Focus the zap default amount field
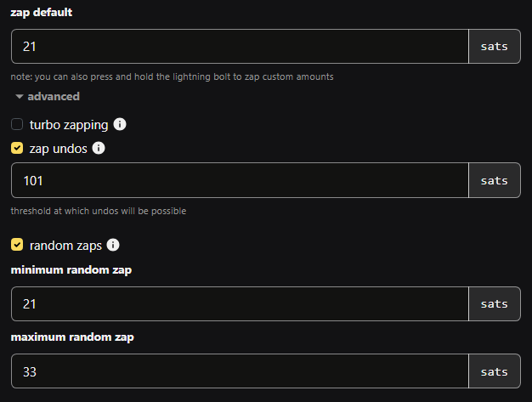 coord(240,46)
